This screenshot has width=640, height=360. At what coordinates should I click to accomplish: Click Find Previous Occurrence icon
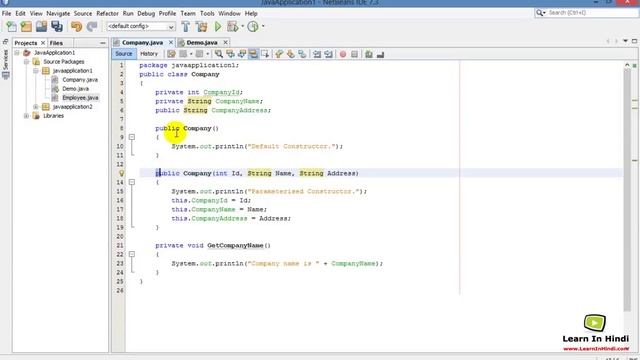click(x=230, y=54)
